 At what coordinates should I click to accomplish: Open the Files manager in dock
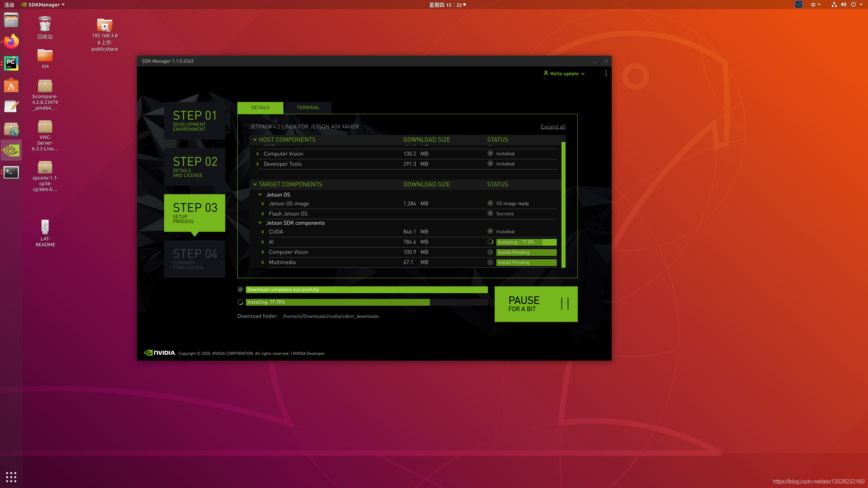(x=11, y=20)
